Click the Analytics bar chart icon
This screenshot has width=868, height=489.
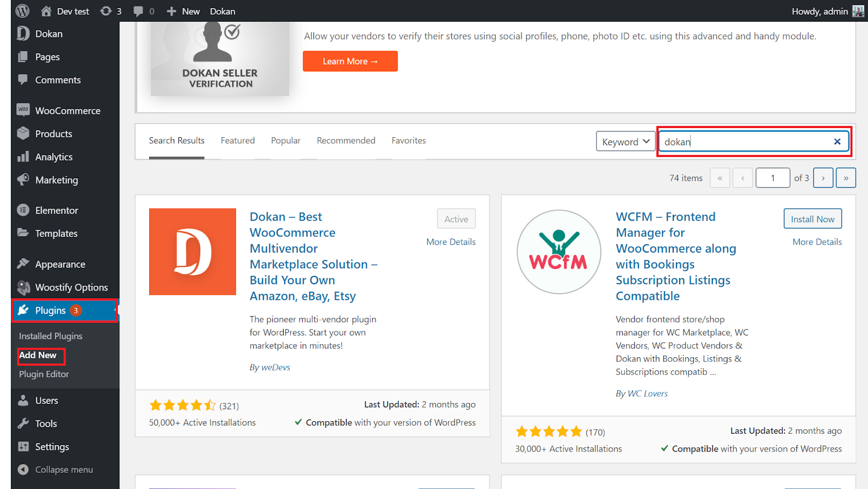pos(23,157)
